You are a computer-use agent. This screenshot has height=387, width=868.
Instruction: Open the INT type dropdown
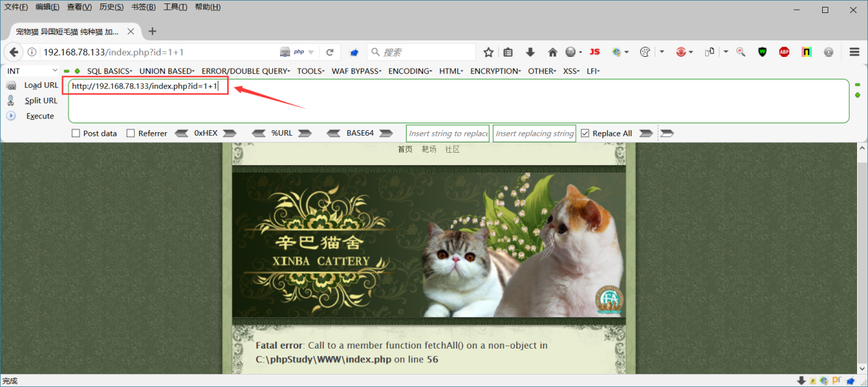click(33, 71)
